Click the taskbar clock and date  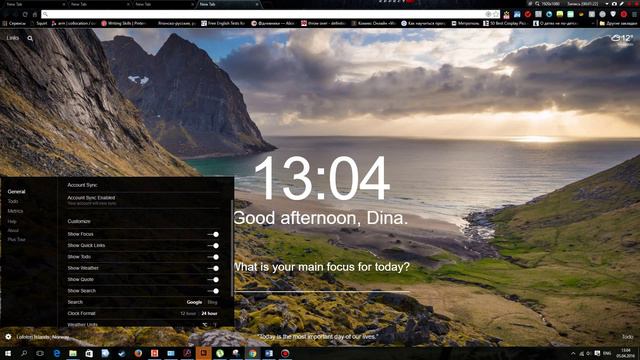(625, 353)
